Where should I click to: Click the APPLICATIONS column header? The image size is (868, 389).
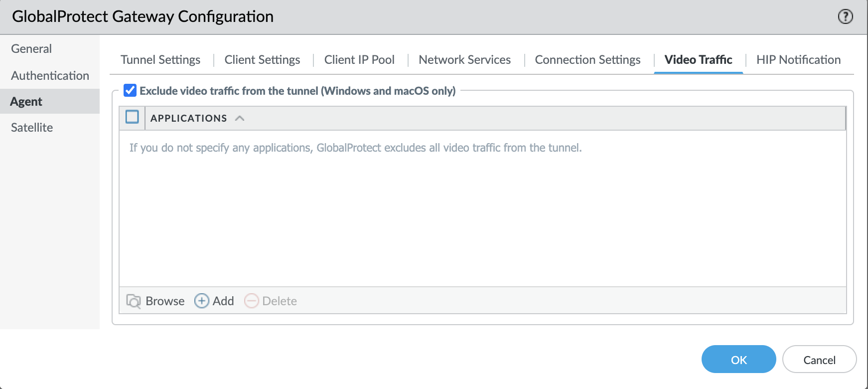tap(188, 118)
